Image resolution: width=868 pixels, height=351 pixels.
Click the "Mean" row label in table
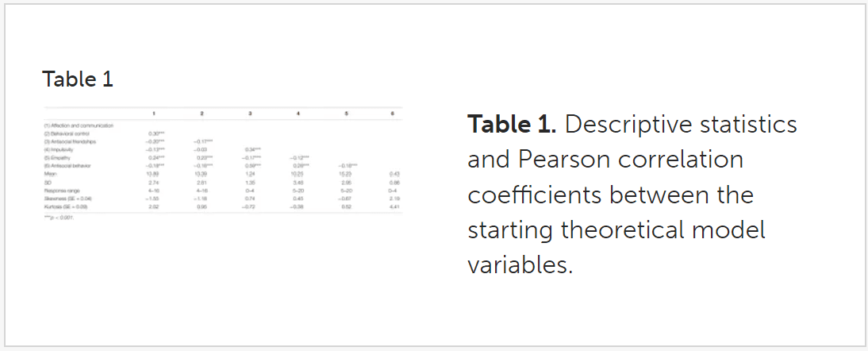(51, 173)
